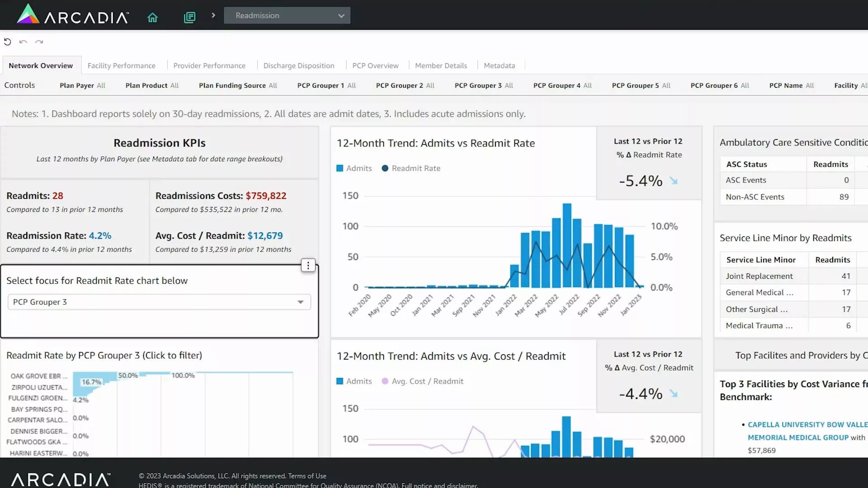Open the Readmission dashboard dropdown
The height and width of the screenshot is (488, 868).
tap(287, 15)
